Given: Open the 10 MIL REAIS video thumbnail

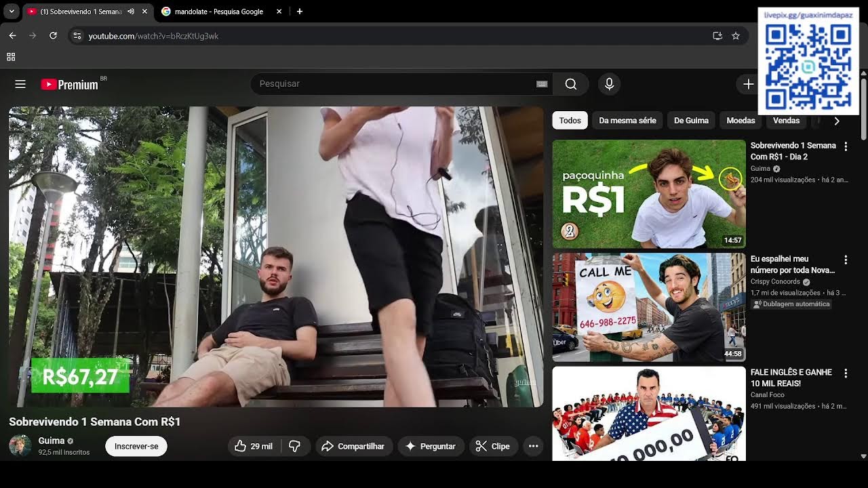Looking at the screenshot, I should pos(649,413).
